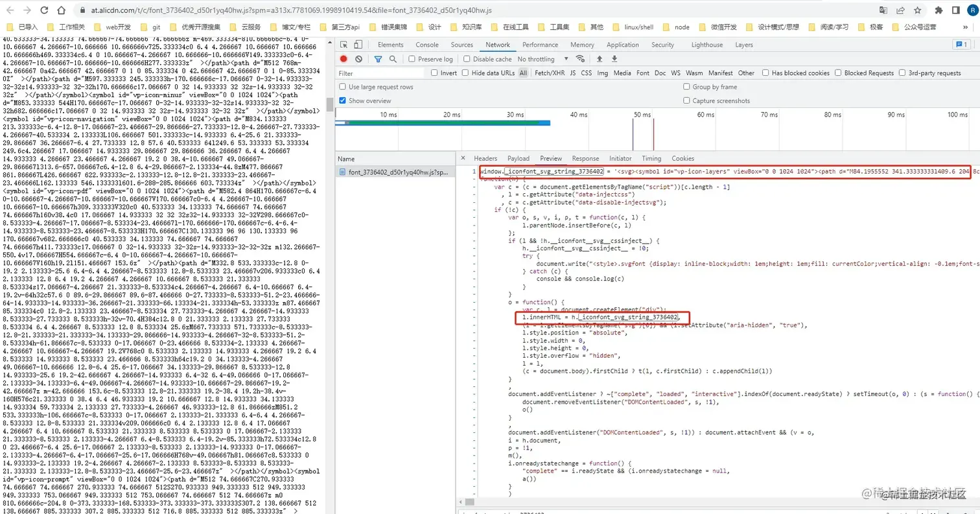Screen dimensions: 980x514
Task: Enable Group by frame
Action: [x=686, y=87]
